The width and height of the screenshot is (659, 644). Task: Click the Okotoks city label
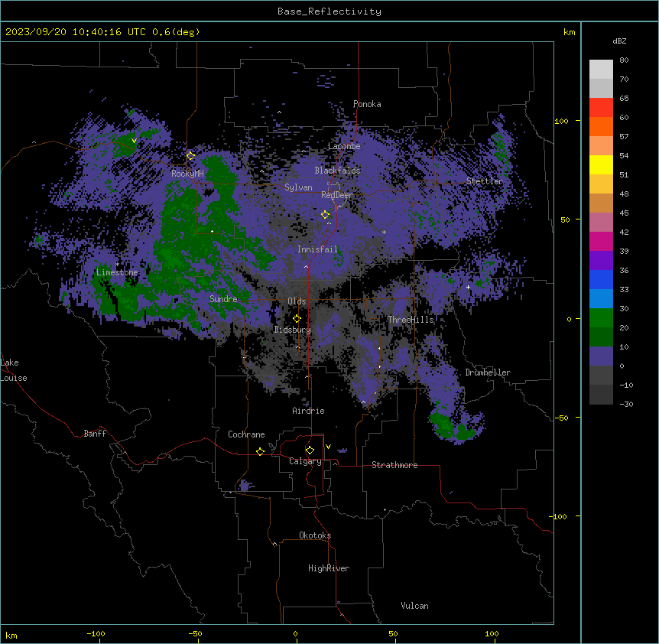[315, 535]
